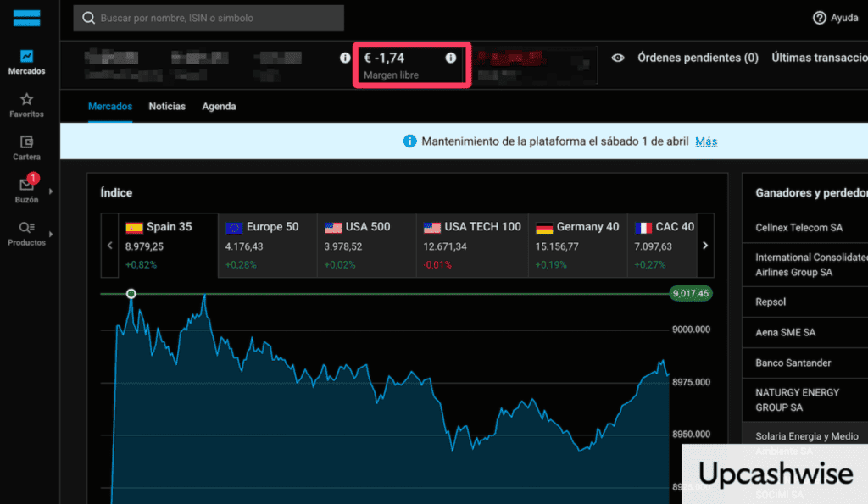This screenshot has height=504, width=868.
Task: Click the 9000.000 axis label on chart
Action: click(691, 330)
